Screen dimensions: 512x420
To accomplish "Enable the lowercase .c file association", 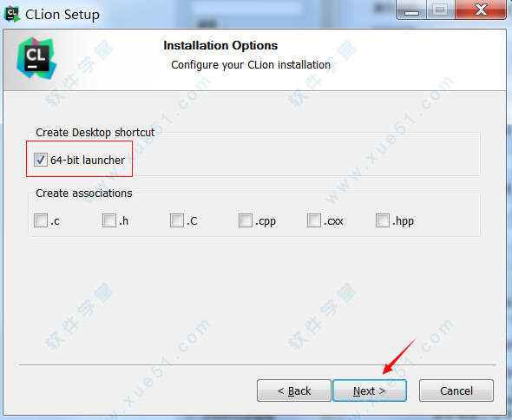I will click(41, 220).
